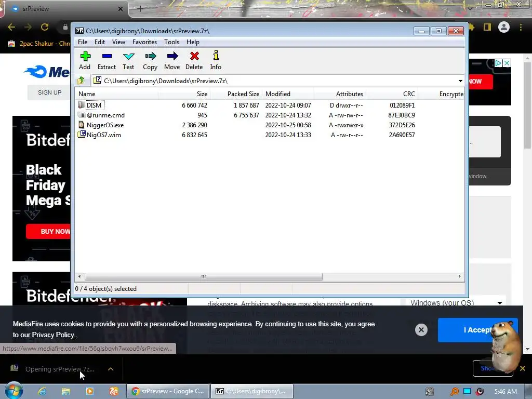
Task: Select the .wim file row icon
Action: [82, 135]
